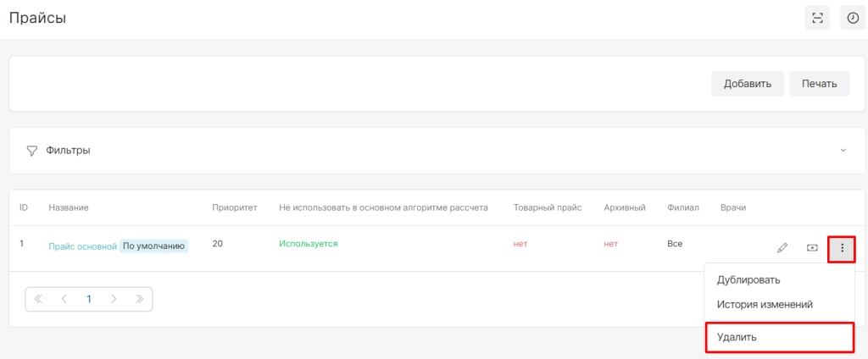This screenshot has width=868, height=359.
Task: Click the Название column header
Action: (69, 207)
